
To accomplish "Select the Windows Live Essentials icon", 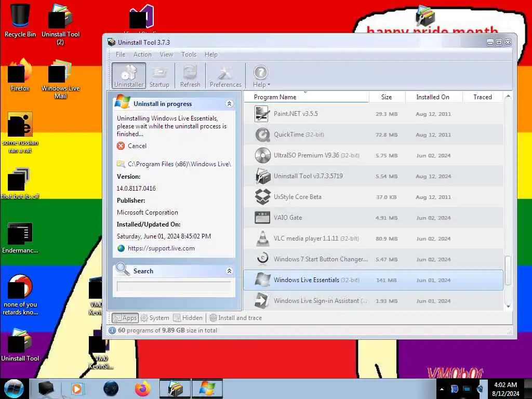I will point(262,280).
